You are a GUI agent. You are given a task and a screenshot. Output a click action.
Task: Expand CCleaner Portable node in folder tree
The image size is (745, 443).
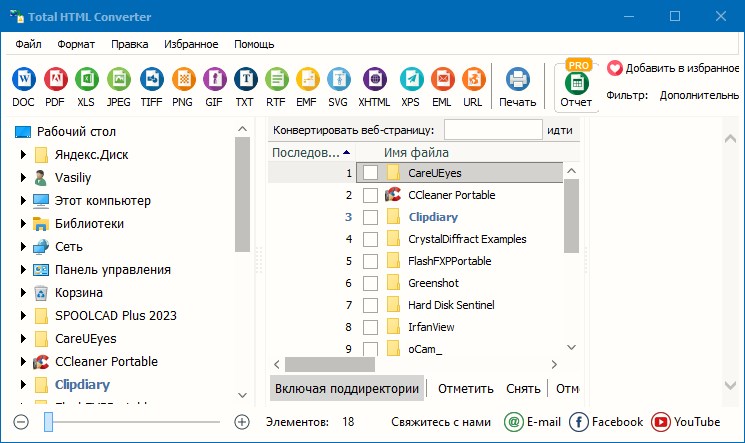(23, 361)
